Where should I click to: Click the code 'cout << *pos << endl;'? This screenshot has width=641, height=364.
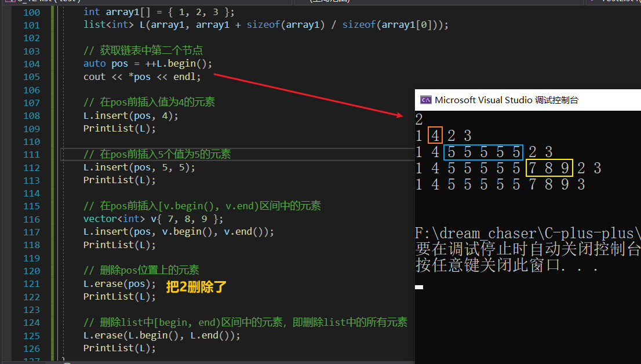coord(142,77)
